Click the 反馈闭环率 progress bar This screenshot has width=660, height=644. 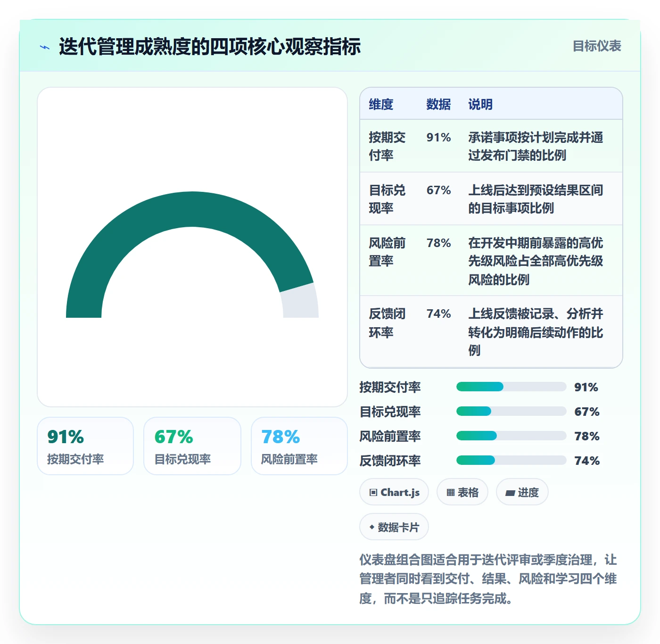point(511,461)
